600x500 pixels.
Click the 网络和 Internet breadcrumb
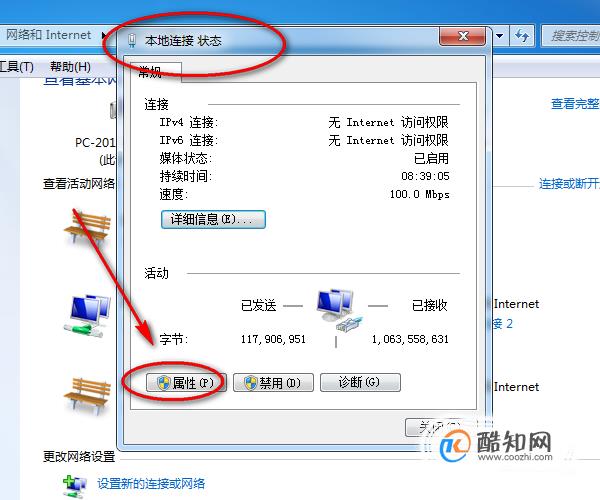coord(49,35)
